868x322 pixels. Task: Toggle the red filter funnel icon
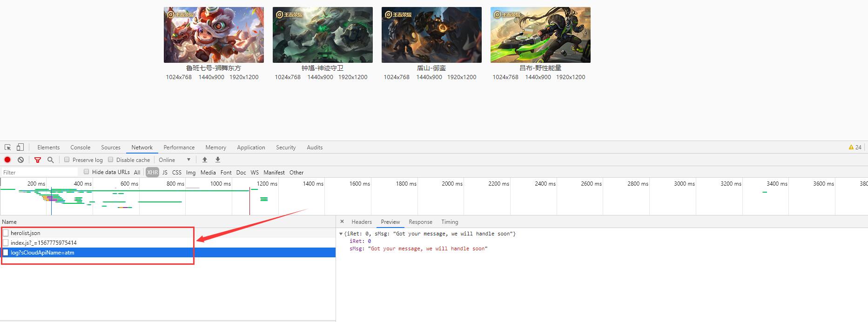tap(38, 160)
